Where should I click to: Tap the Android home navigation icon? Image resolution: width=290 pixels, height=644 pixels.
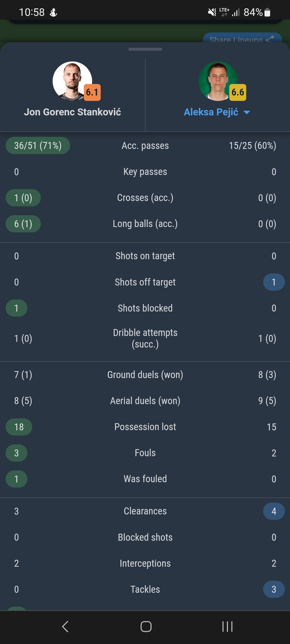[146, 627]
